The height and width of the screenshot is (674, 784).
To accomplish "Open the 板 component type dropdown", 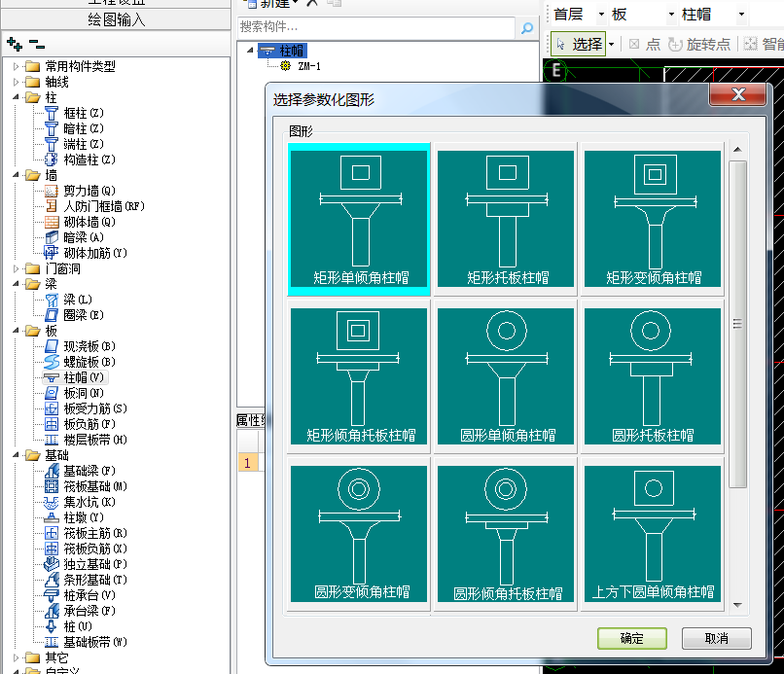I will [x=671, y=15].
